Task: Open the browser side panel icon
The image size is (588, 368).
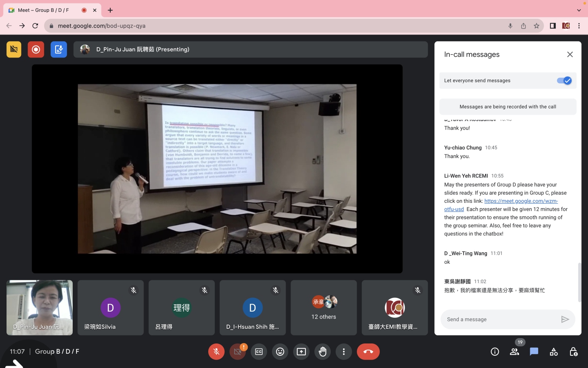Action: tap(553, 26)
